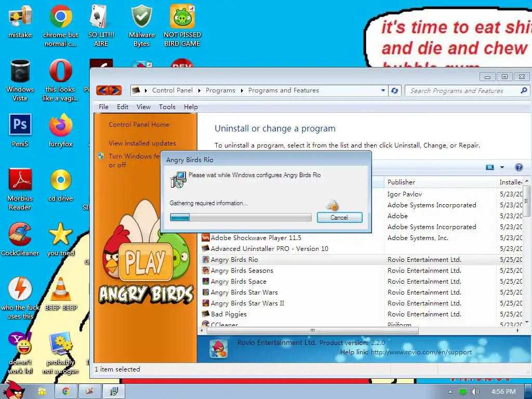Click the 4:56 PM clock
532x399 pixels.
(x=503, y=392)
